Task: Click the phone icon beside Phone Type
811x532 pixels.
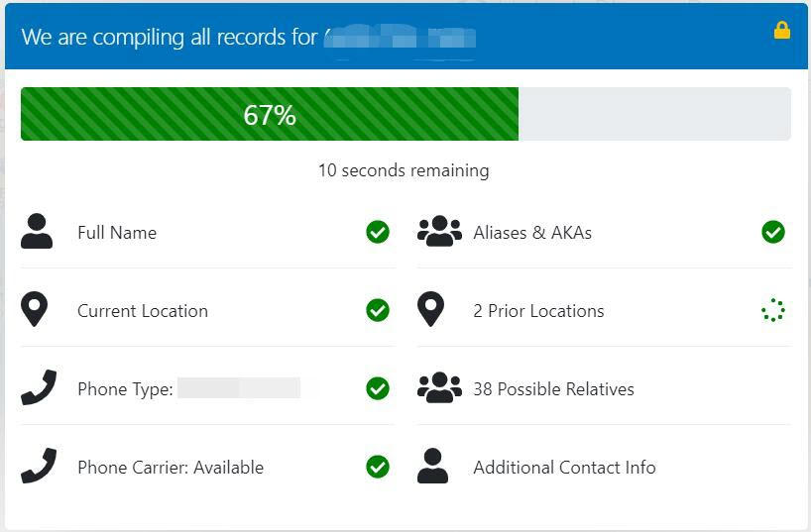Action: point(39,387)
